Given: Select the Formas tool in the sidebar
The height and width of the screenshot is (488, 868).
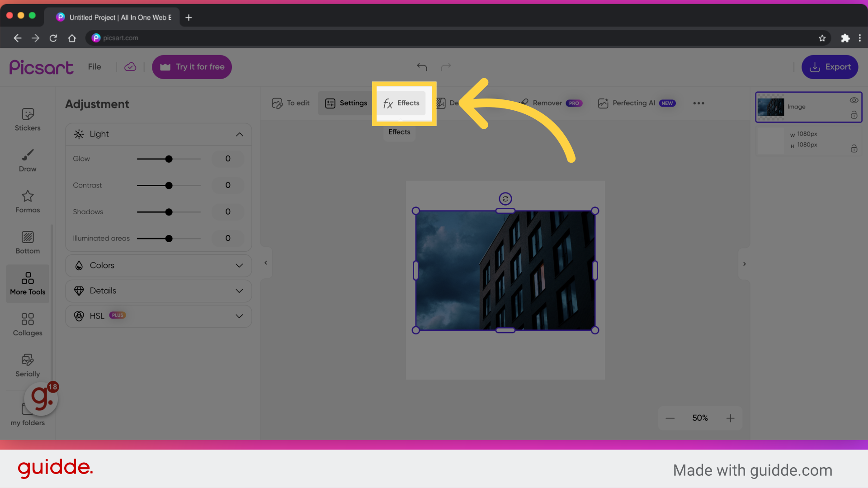Looking at the screenshot, I should 27,201.
